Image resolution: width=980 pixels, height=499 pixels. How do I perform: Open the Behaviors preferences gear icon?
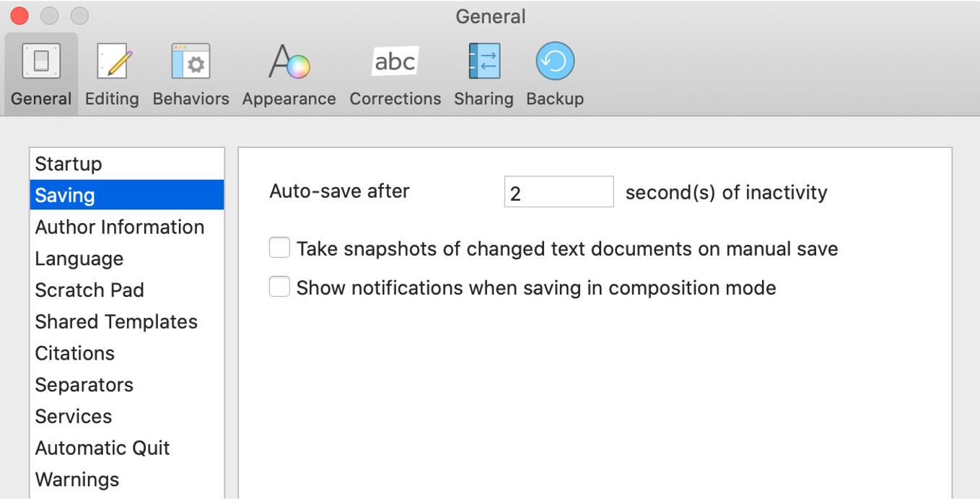pos(191,61)
